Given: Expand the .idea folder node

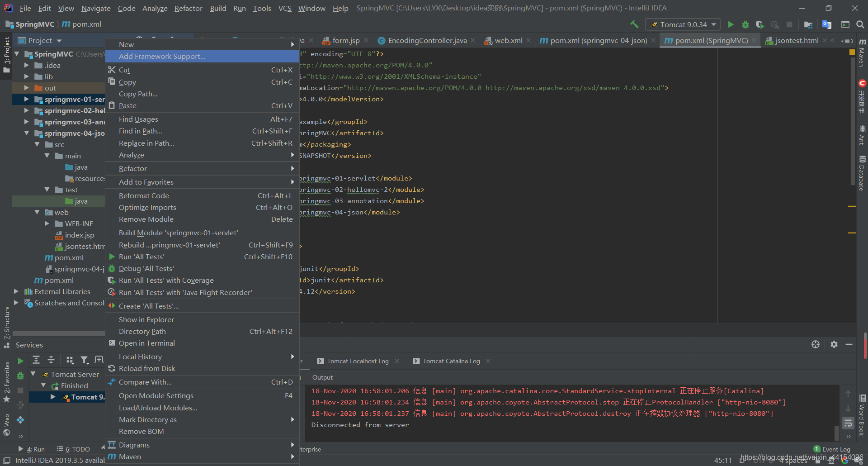Looking at the screenshot, I should click(x=27, y=65).
